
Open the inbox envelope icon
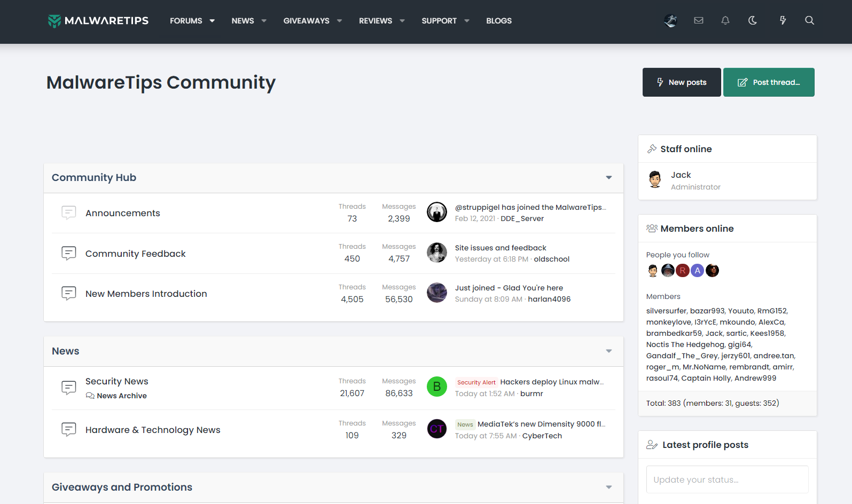pos(698,20)
